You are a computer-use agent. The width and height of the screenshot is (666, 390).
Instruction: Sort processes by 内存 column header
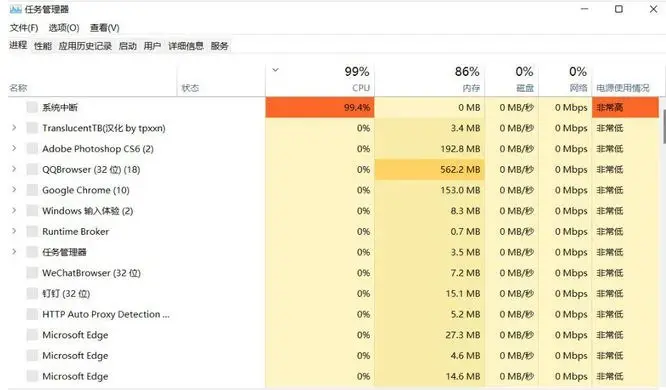point(429,79)
